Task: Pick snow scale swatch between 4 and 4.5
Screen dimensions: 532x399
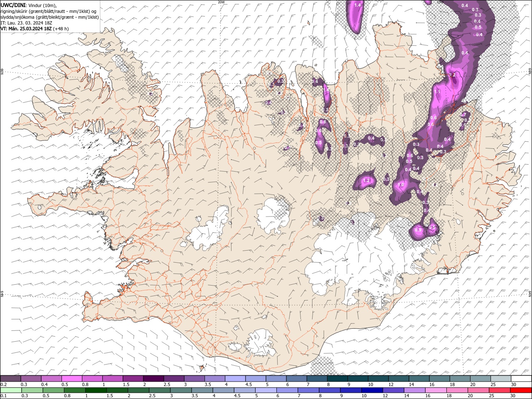Action: (235, 379)
